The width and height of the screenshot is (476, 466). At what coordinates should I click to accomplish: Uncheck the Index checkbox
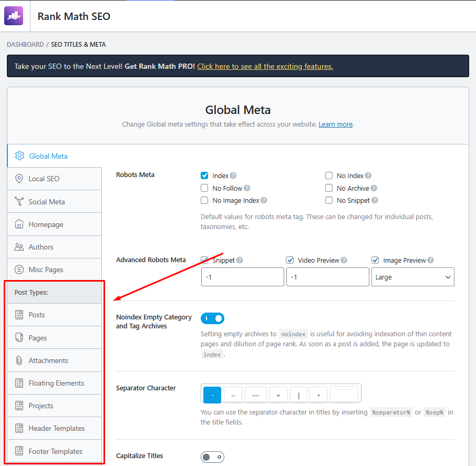[x=204, y=175]
